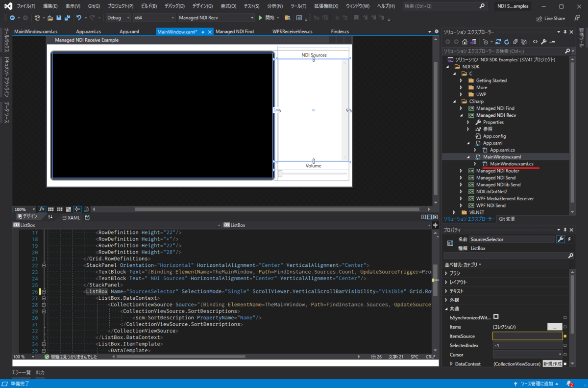The height and width of the screenshot is (388, 588).
Task: Collapse the Managed NDI Recv project node
Action: (461, 115)
